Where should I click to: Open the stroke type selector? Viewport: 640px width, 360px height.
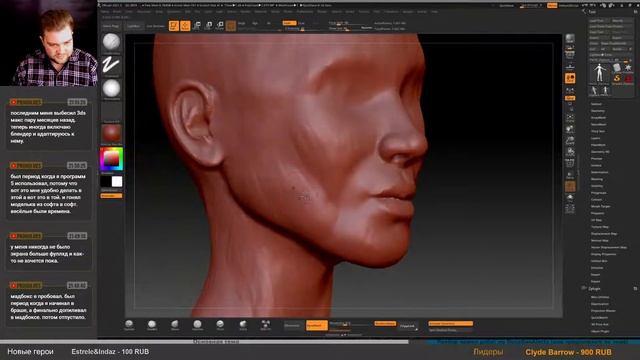pyautogui.click(x=111, y=65)
